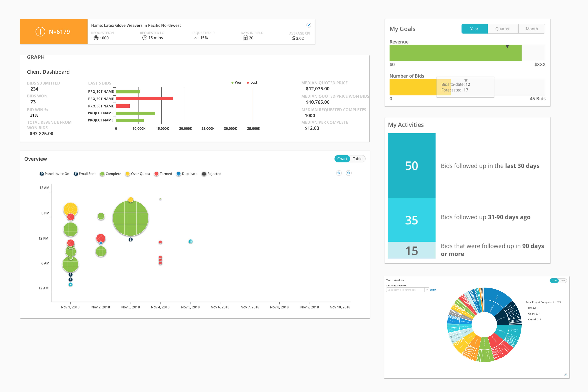The height and width of the screenshot is (392, 588).
Task: Click the Revenue goal triangle marker
Action: (x=507, y=46)
